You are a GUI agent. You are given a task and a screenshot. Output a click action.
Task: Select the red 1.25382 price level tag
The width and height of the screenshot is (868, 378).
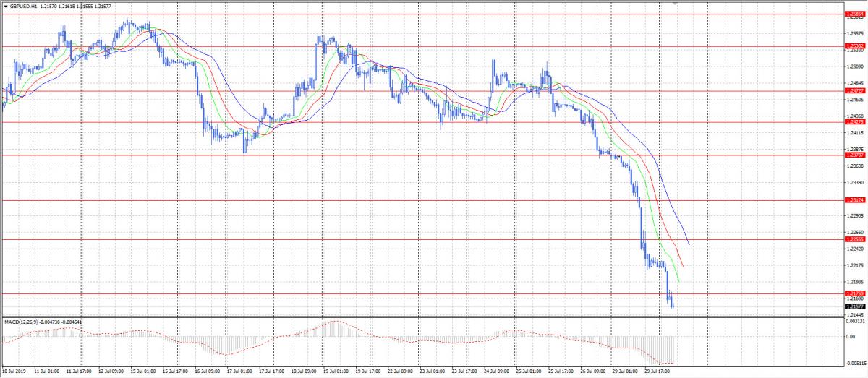click(x=854, y=46)
